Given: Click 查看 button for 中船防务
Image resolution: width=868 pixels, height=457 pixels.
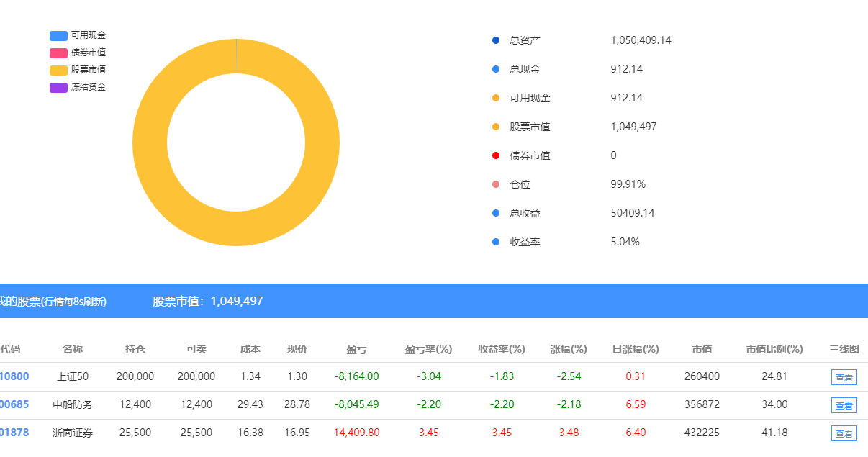Looking at the screenshot, I should (844, 405).
